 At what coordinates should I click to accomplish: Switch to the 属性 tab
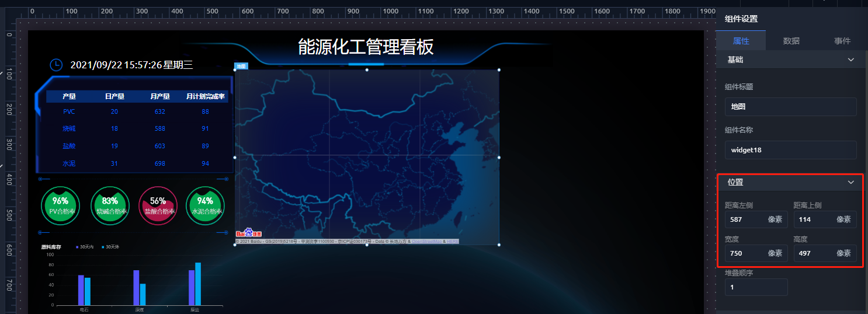click(x=741, y=41)
